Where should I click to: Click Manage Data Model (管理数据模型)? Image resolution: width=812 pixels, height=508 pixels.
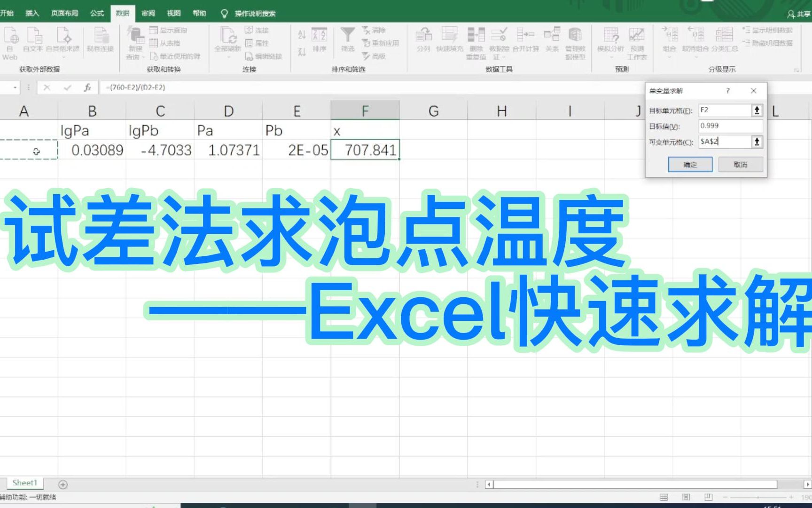575,43
